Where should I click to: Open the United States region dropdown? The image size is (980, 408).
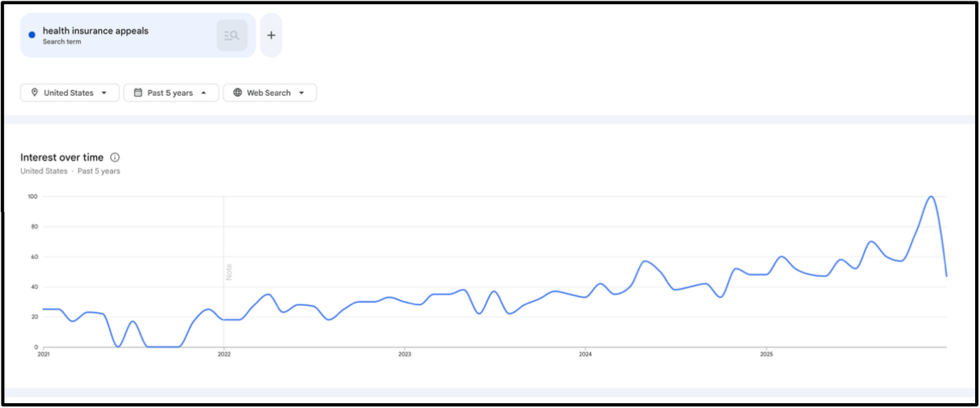pyautogui.click(x=69, y=92)
